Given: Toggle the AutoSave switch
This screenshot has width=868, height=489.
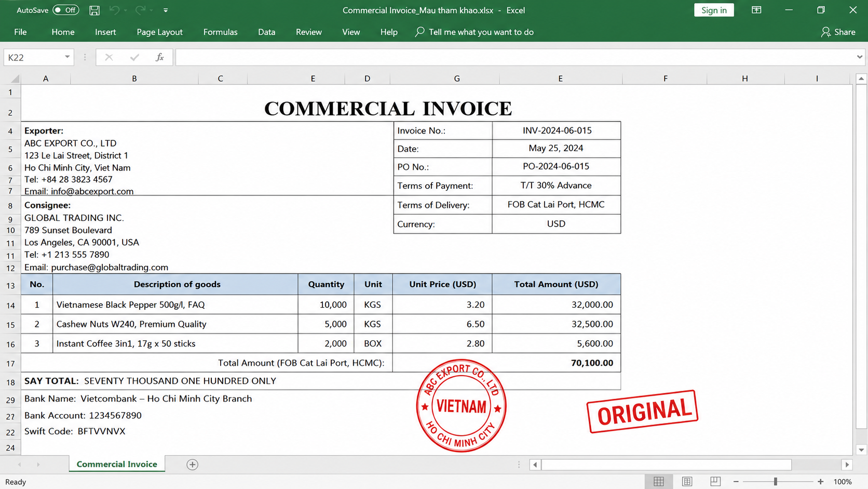Looking at the screenshot, I should tap(65, 10).
